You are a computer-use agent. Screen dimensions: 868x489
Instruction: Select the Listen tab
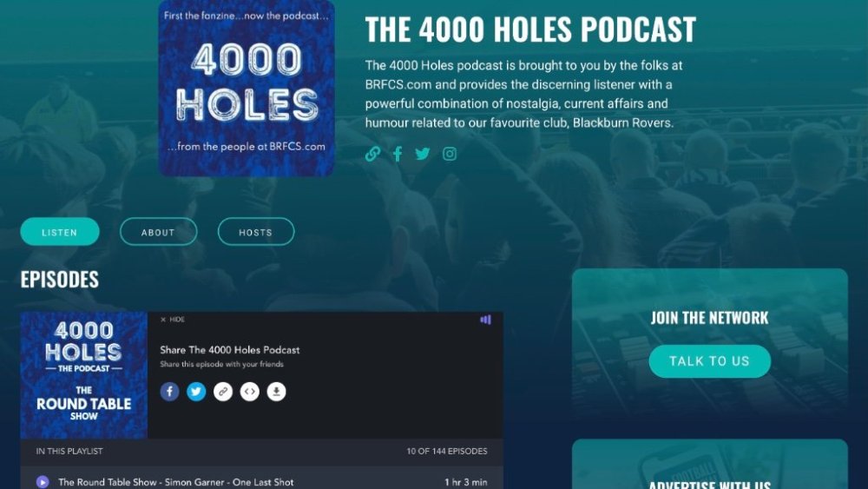point(60,232)
